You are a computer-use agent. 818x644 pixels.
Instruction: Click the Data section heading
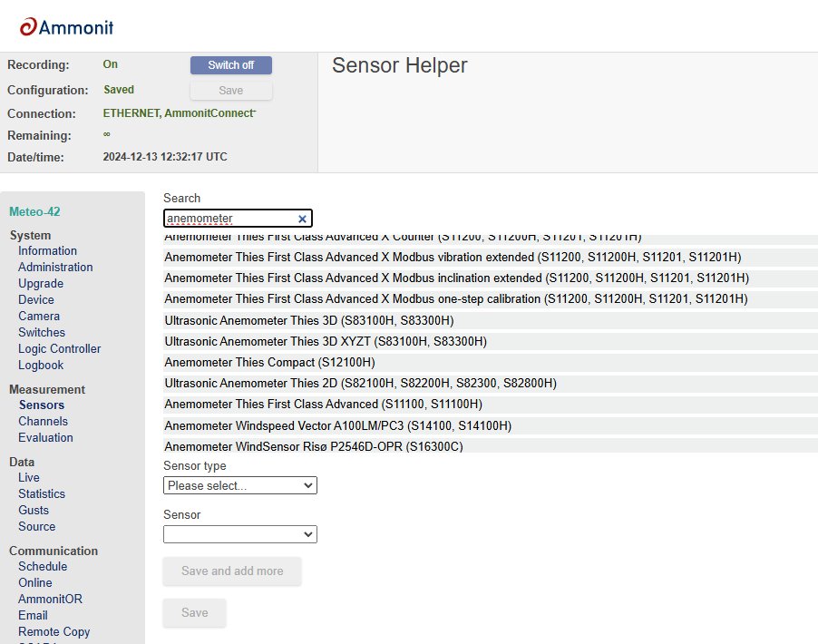pos(22,462)
